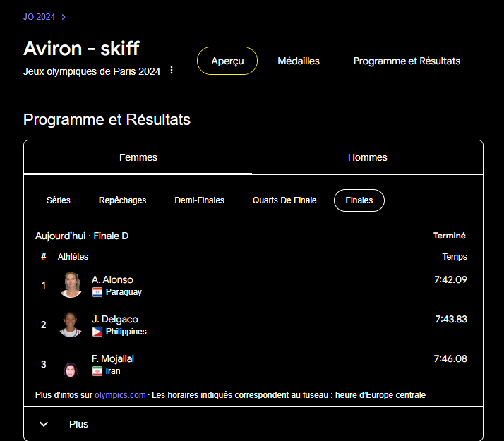Image resolution: width=504 pixels, height=441 pixels.
Task: Click J. Delgaco's athlete photo
Action: [71, 325]
